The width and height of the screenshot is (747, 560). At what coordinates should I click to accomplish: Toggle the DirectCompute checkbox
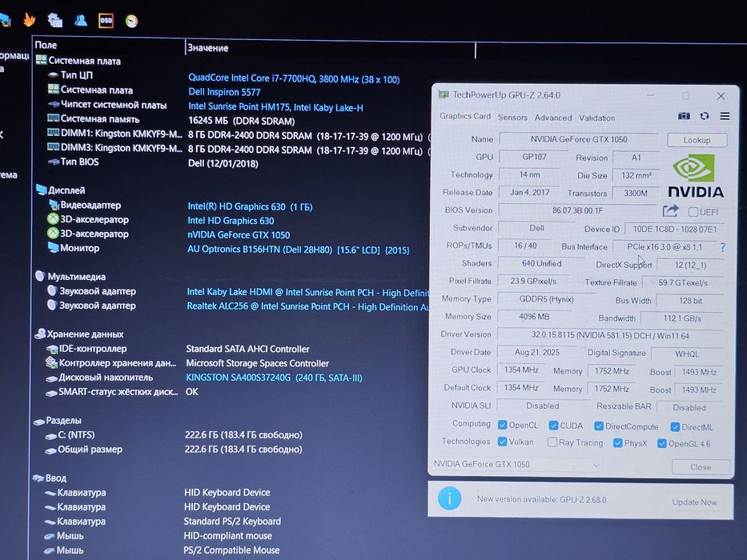[x=599, y=426]
